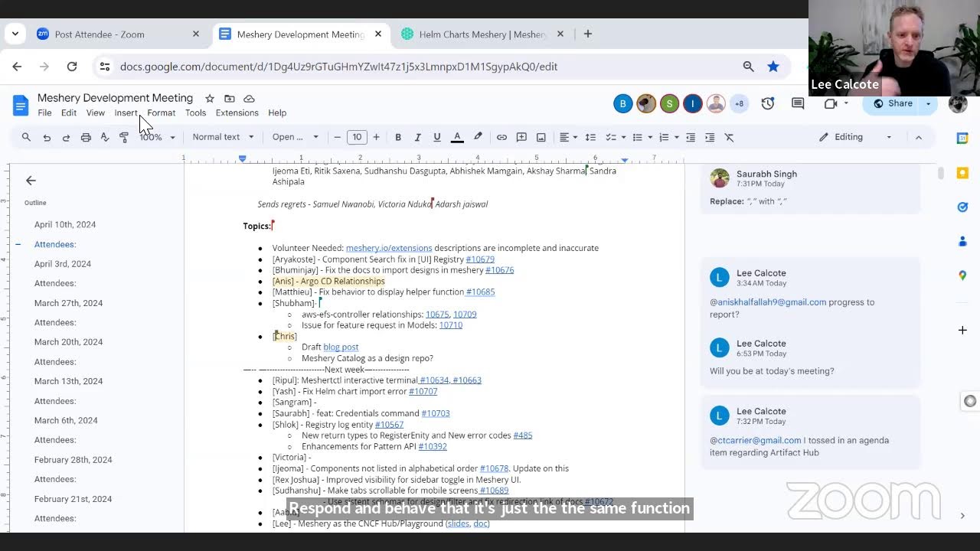Click the search menus magnifier icon

click(x=26, y=137)
